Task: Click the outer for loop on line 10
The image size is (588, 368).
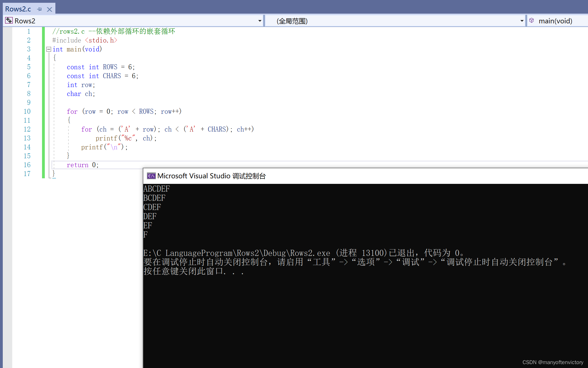Action: pyautogui.click(x=124, y=112)
